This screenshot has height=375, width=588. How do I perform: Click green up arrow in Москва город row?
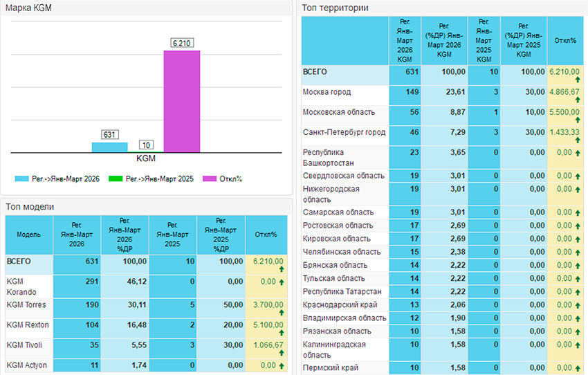[578, 100]
